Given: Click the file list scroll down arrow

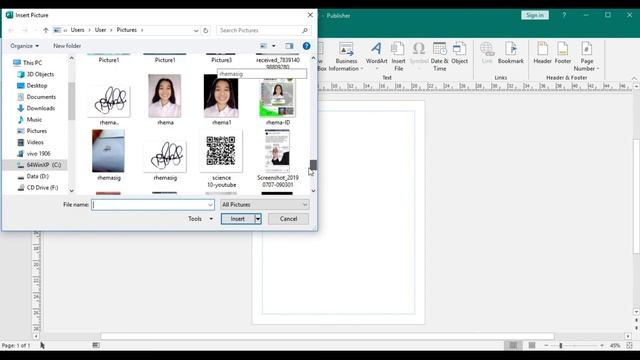Looking at the screenshot, I should (x=313, y=191).
